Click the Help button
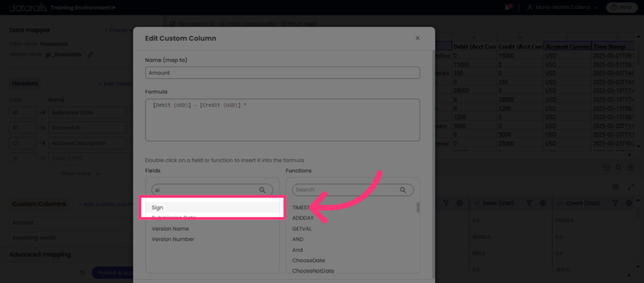This screenshot has width=644, height=283. 621,8
